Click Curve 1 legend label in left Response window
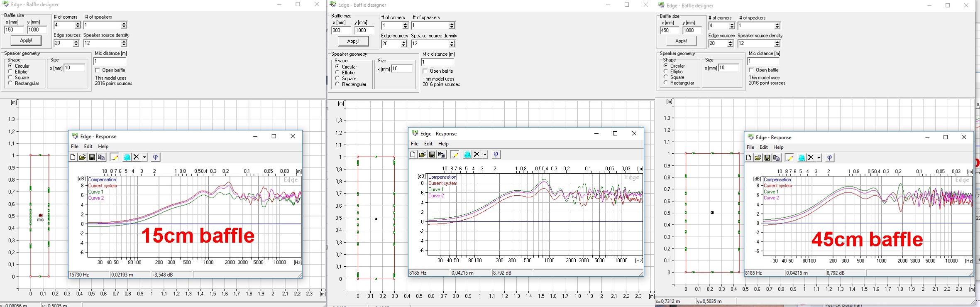 click(x=96, y=192)
